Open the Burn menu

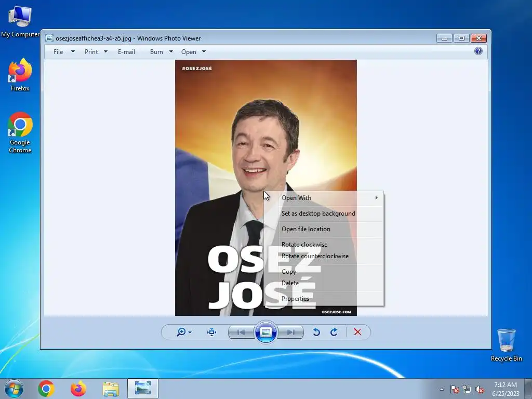pyautogui.click(x=156, y=52)
